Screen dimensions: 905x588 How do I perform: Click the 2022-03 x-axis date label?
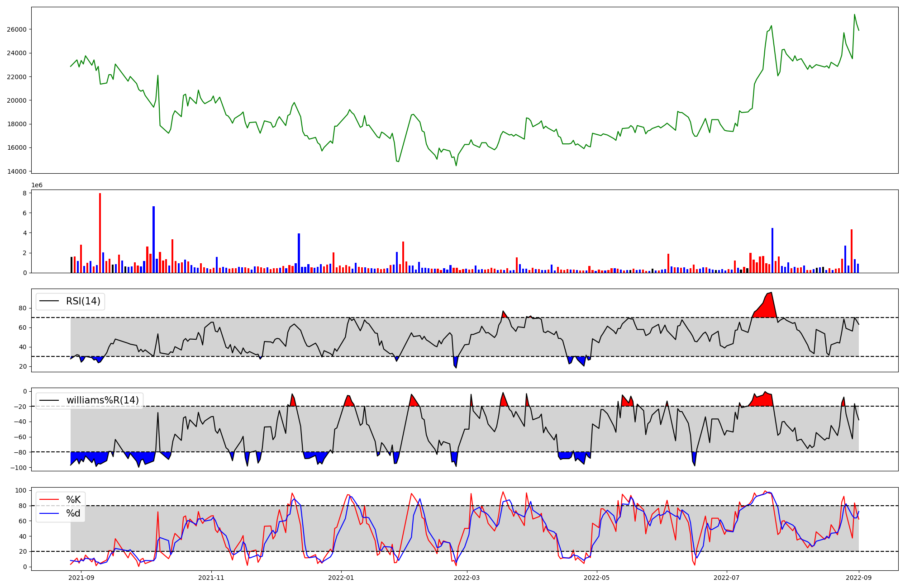[467, 577]
